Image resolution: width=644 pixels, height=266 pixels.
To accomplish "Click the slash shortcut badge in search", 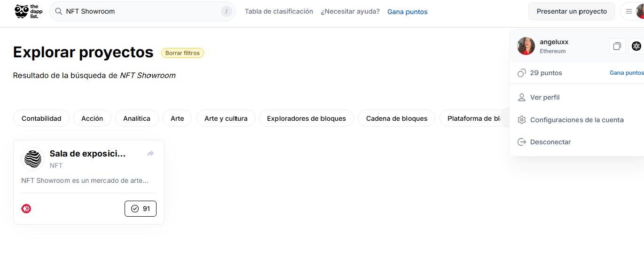I will pyautogui.click(x=227, y=11).
